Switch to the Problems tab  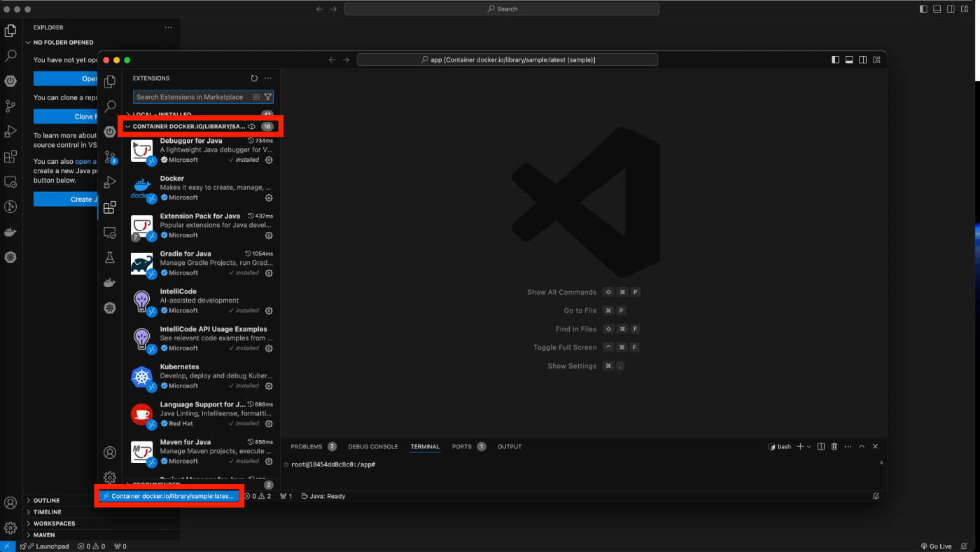point(314,446)
